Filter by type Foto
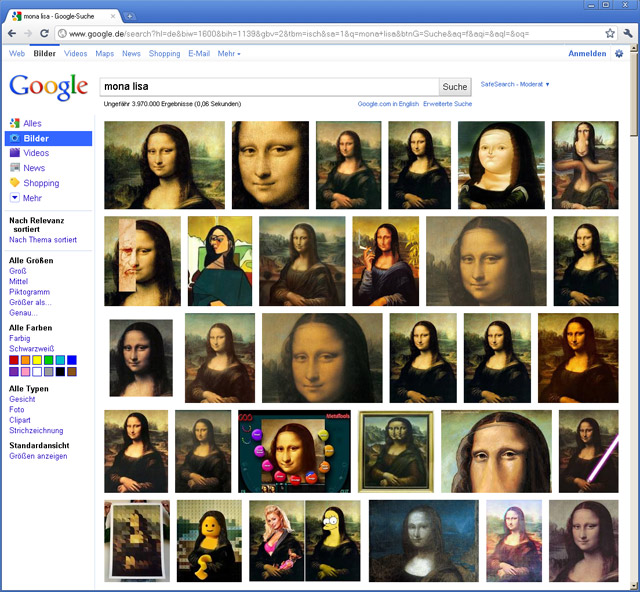Image resolution: width=640 pixels, height=592 pixels. [x=17, y=409]
